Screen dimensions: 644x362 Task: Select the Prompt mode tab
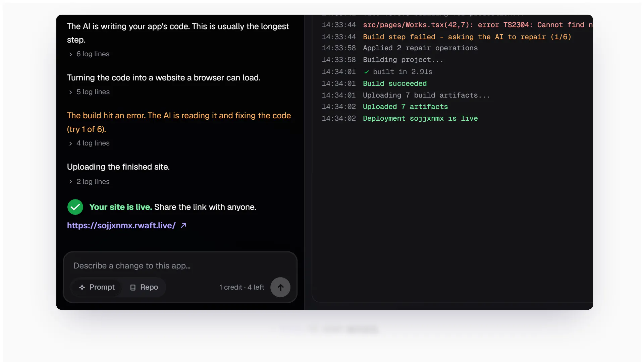tap(97, 287)
